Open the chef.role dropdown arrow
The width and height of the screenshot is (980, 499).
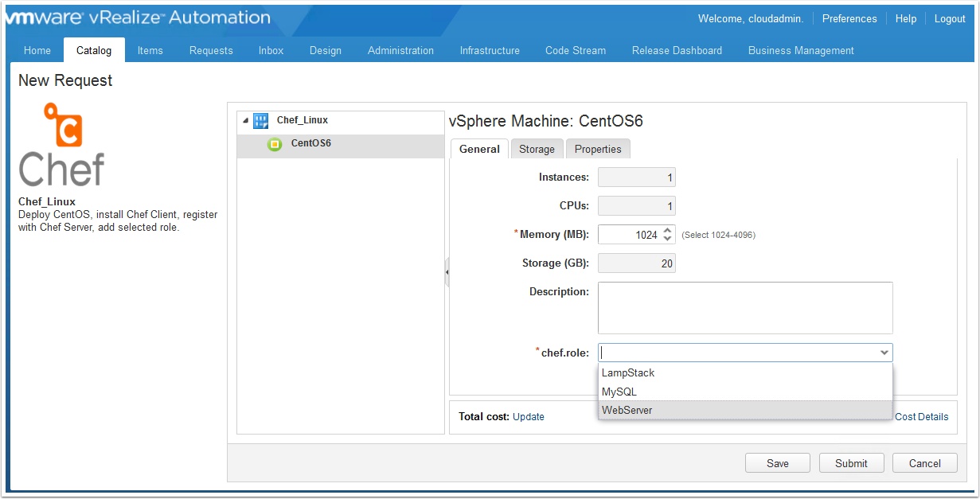(x=884, y=353)
